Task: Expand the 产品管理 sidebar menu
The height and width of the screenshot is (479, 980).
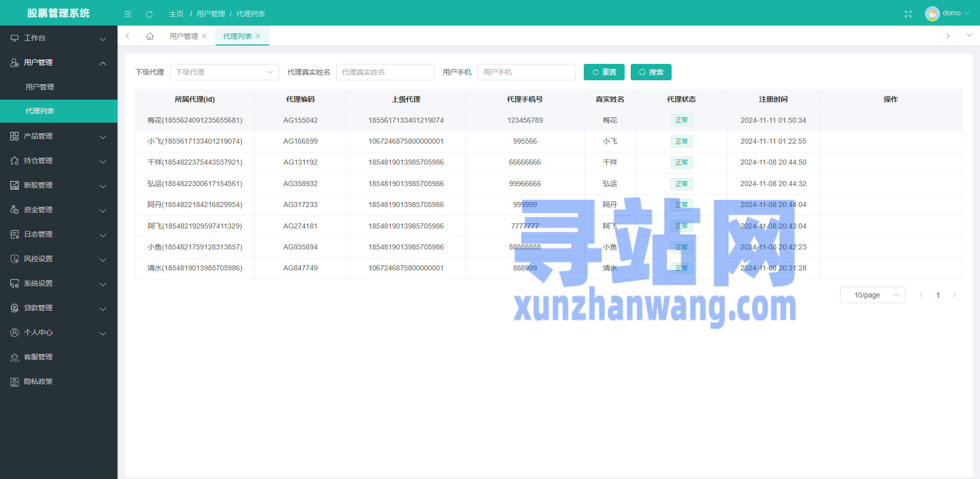Action: click(59, 136)
